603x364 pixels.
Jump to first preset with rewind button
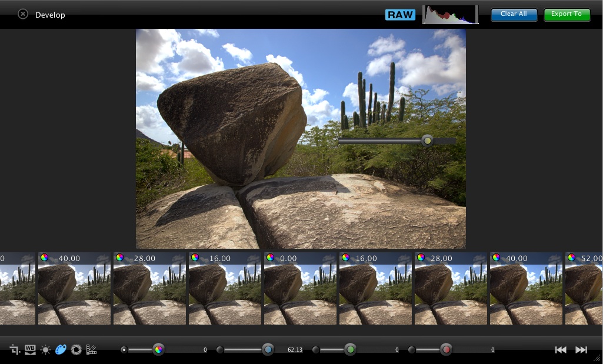(560, 350)
